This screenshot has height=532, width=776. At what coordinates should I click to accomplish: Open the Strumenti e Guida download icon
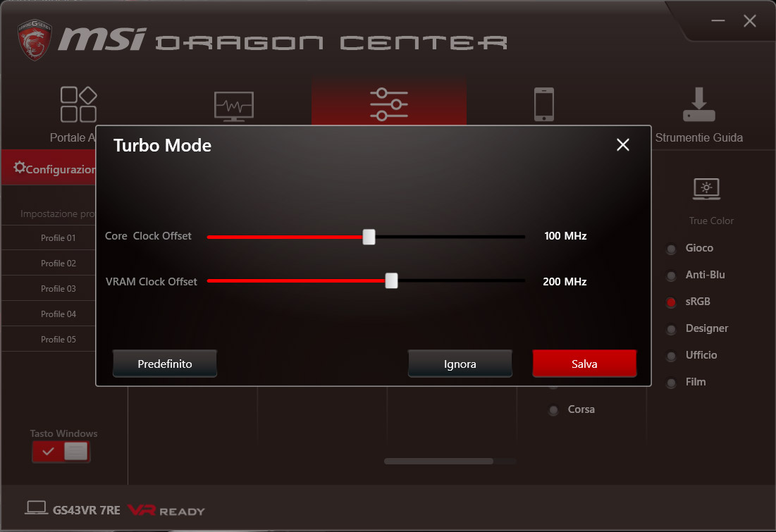click(698, 104)
